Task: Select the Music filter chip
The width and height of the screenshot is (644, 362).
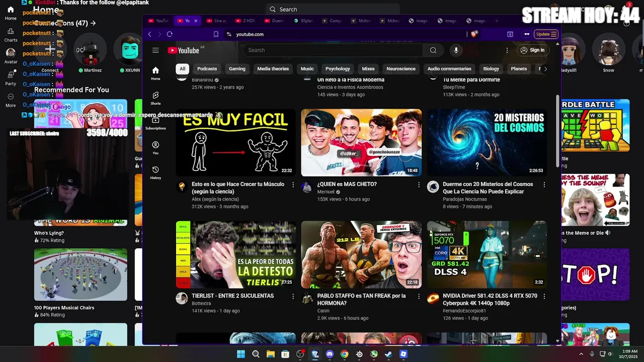Action: [307, 69]
